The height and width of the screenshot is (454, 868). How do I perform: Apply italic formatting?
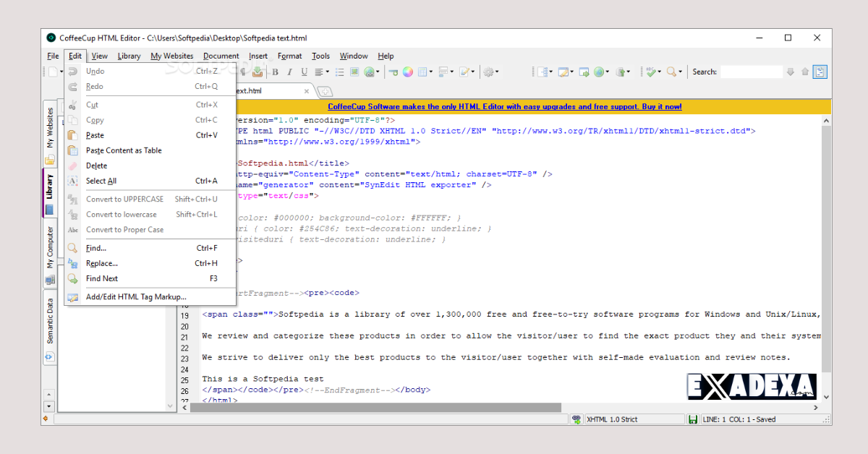click(289, 72)
